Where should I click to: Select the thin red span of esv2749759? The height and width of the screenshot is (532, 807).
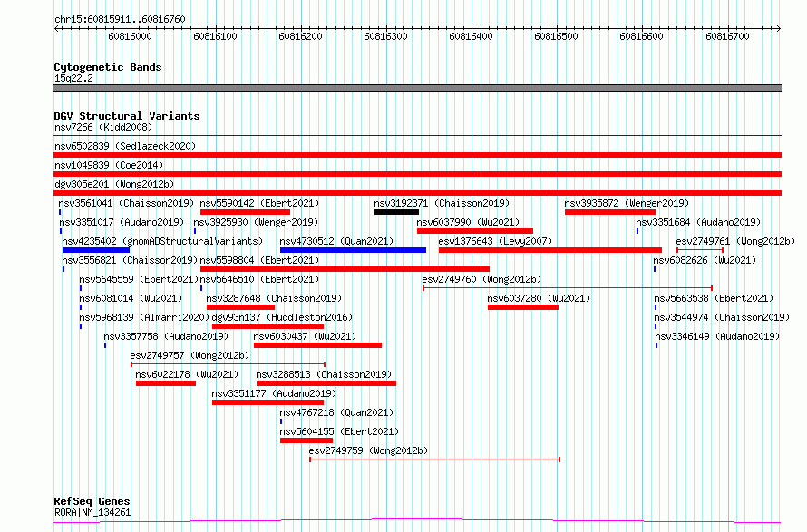435,459
